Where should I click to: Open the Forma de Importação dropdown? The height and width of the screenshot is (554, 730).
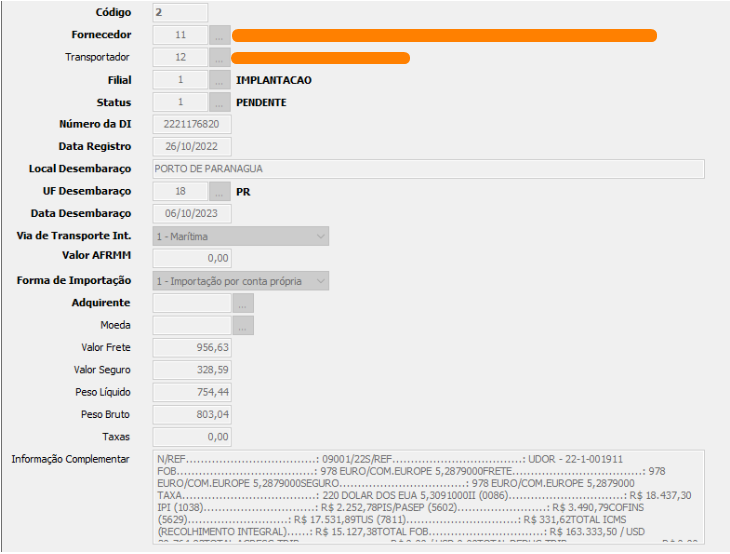241,281
